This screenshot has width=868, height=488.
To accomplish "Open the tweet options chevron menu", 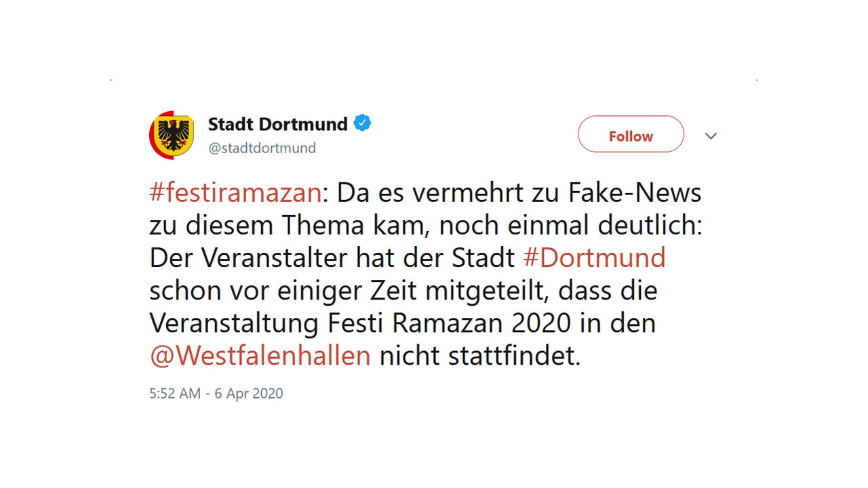I will (711, 136).
